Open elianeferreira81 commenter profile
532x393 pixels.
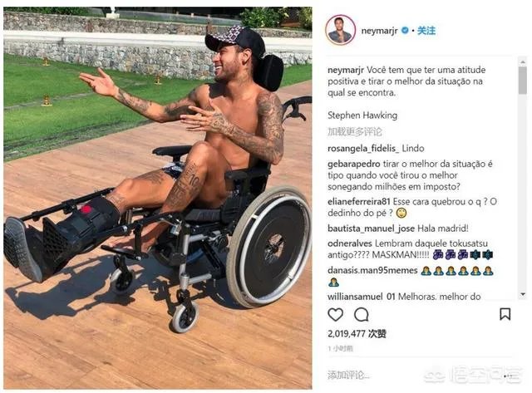[x=358, y=201]
